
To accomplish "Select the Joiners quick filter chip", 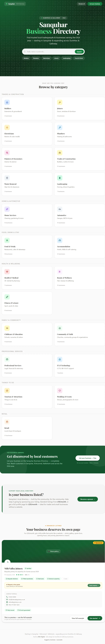I will (x=56, y=58).
